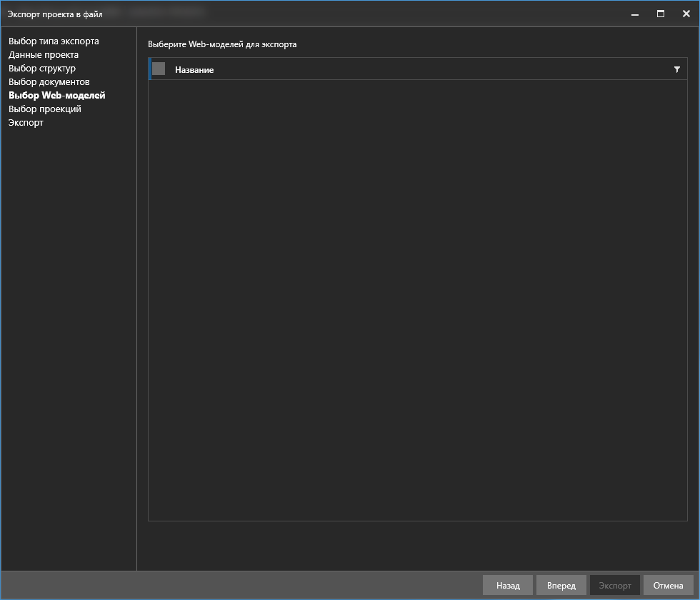Cancel the wizard with Отмена button
This screenshot has height=600, width=700.
668,586
